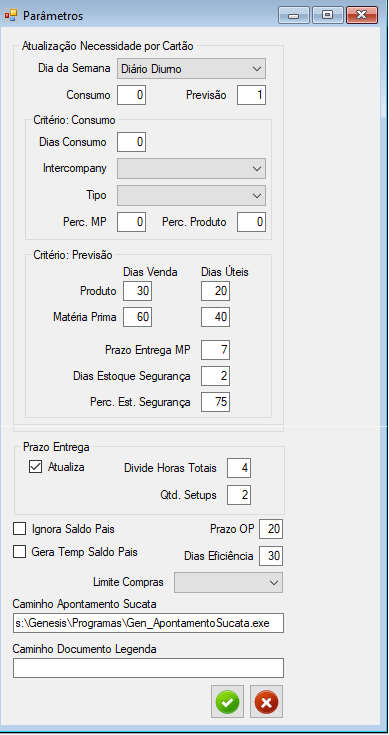Select the Dias Eficiência input field

tap(271, 556)
